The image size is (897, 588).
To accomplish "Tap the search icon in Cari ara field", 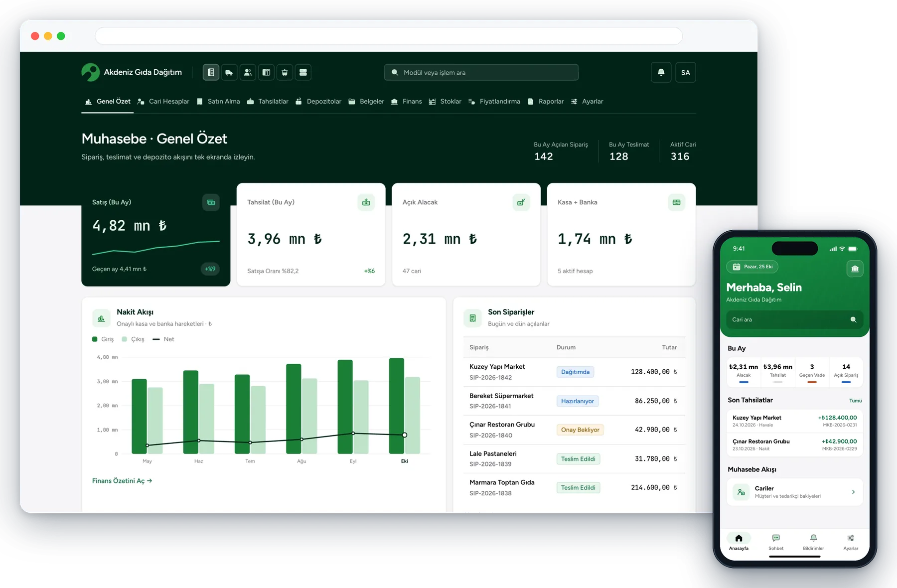I will (853, 319).
